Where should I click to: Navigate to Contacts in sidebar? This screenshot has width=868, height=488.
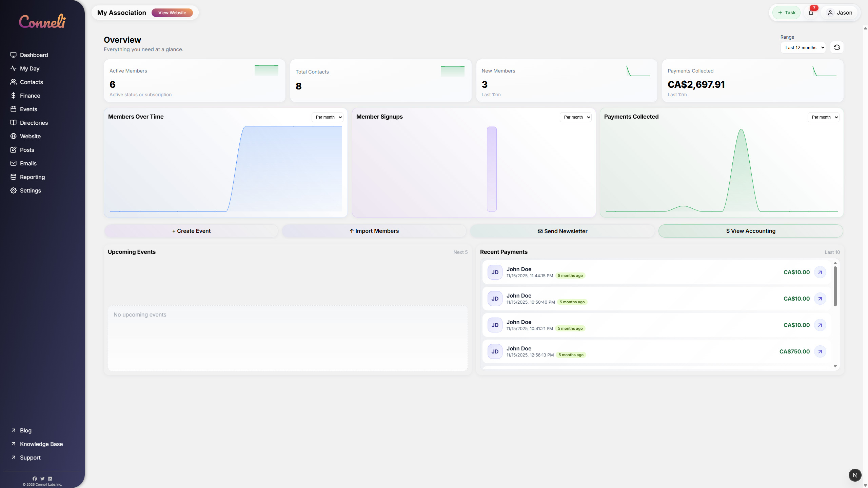pyautogui.click(x=32, y=82)
